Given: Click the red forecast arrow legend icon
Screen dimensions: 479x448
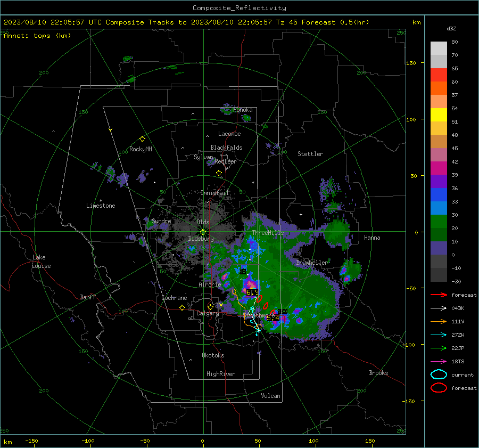Looking at the screenshot, I should click(x=439, y=295).
